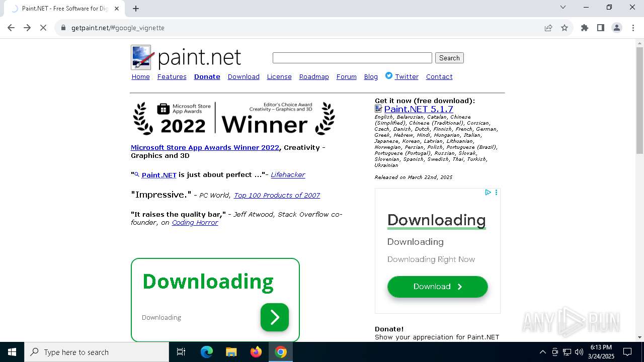Open File Explorer from taskbar
The width and height of the screenshot is (644, 362).
231,352
